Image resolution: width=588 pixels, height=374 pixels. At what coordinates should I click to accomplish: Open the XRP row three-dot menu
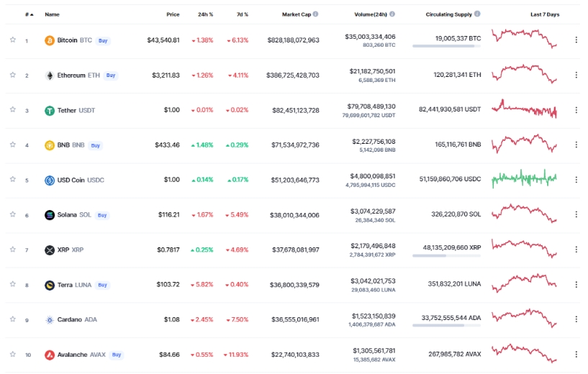[x=576, y=250]
